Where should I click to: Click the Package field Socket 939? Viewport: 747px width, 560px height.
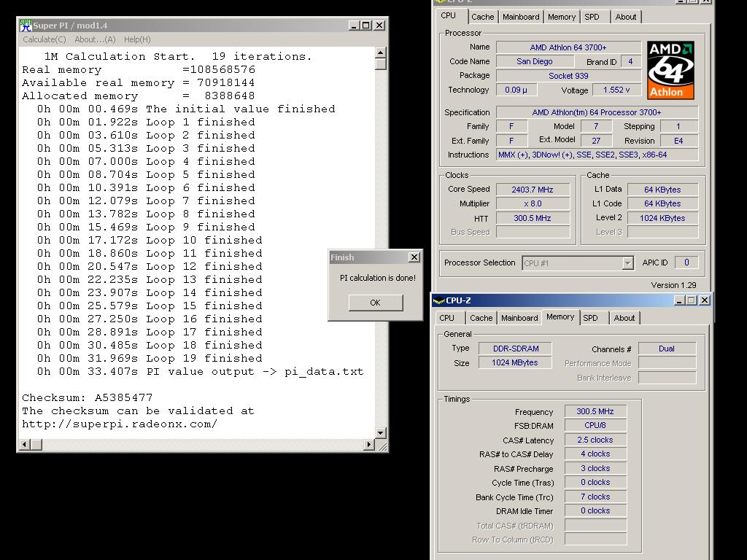[x=568, y=76]
